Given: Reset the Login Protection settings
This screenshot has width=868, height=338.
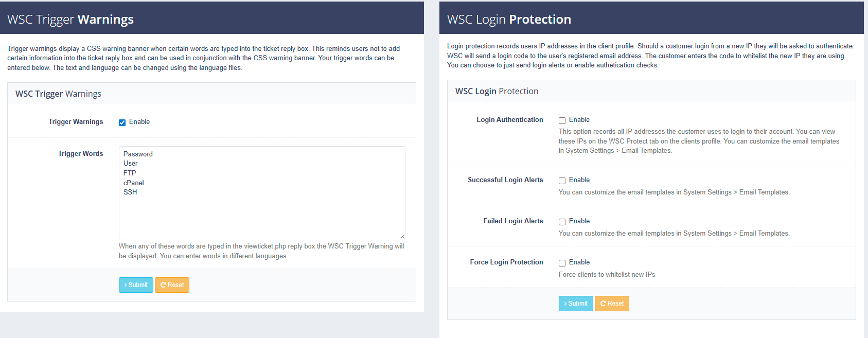Looking at the screenshot, I should point(612,304).
